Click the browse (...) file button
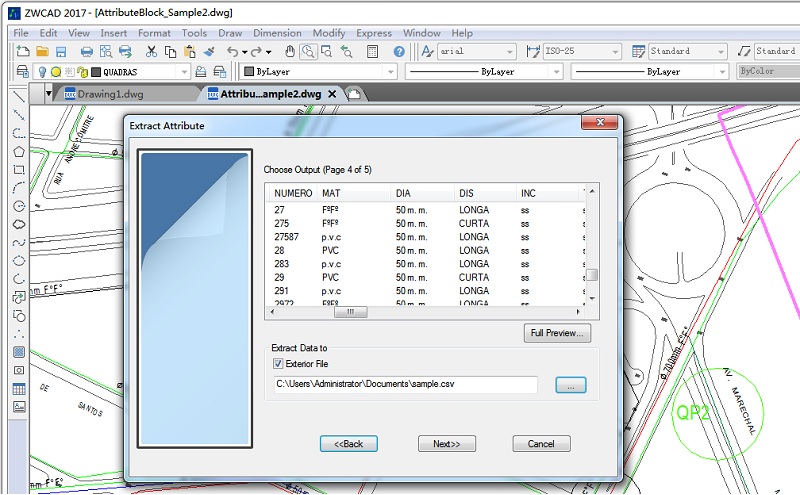The width and height of the screenshot is (800, 495). [x=570, y=385]
